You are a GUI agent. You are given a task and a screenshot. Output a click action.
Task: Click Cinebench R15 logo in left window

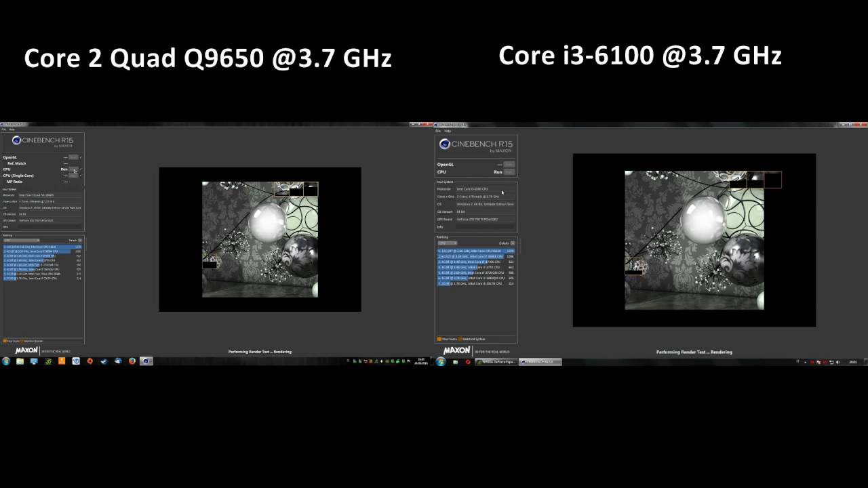point(42,141)
